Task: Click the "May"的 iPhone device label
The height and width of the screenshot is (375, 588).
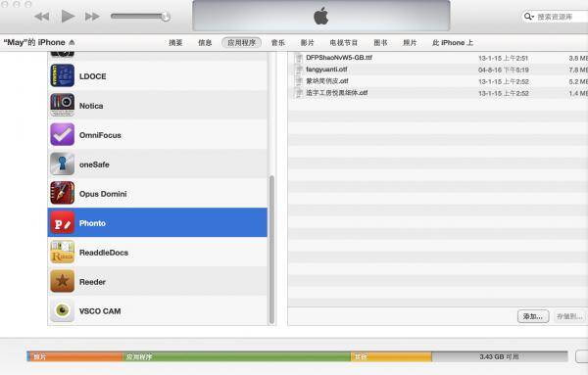Action: tap(34, 42)
